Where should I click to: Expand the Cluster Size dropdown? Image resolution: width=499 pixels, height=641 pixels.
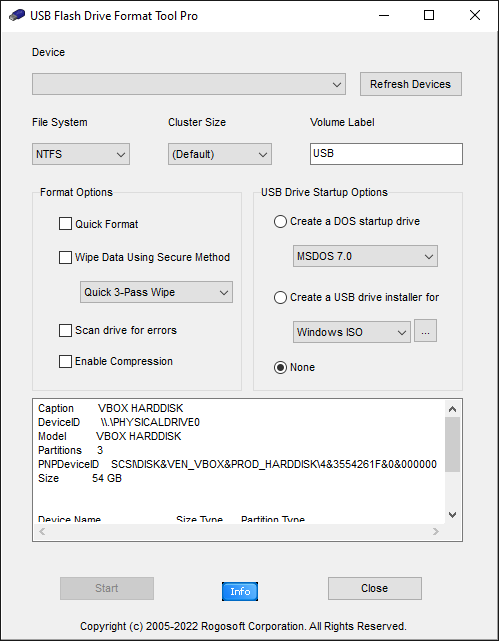tap(220, 154)
